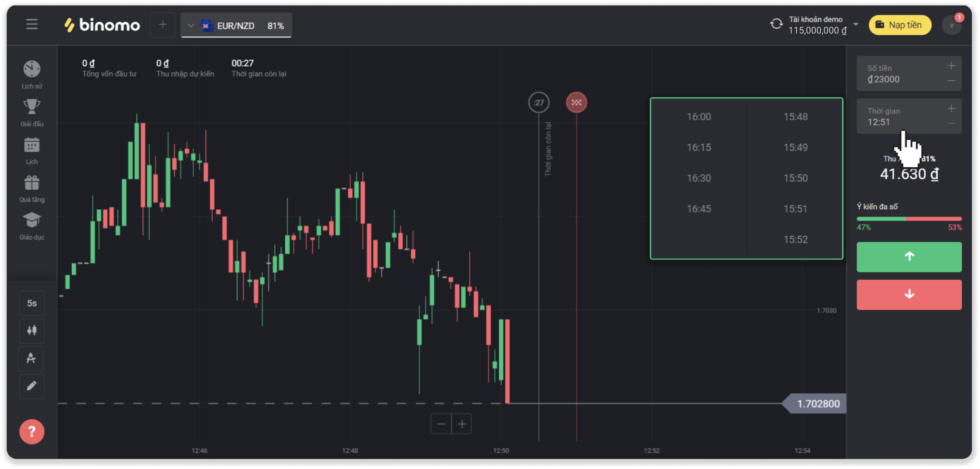This screenshot has height=469, width=980.
Task: Open Giải đấu trophy icon
Action: coord(32,107)
